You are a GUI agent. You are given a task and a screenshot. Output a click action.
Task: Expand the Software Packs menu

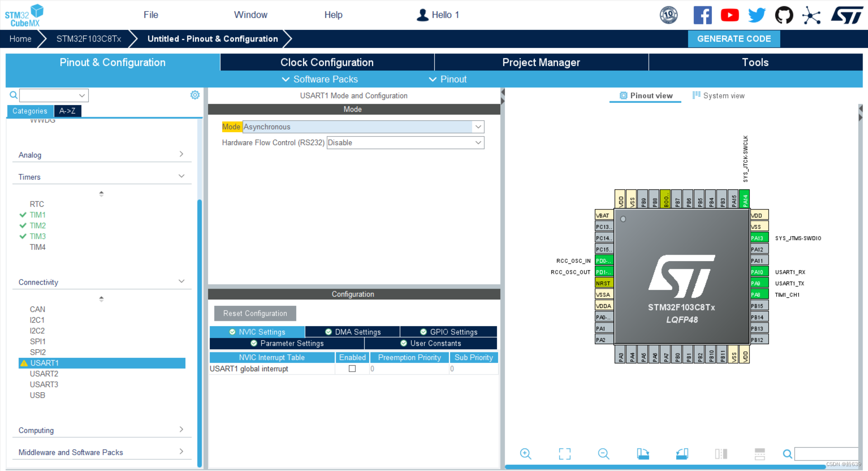coord(320,79)
